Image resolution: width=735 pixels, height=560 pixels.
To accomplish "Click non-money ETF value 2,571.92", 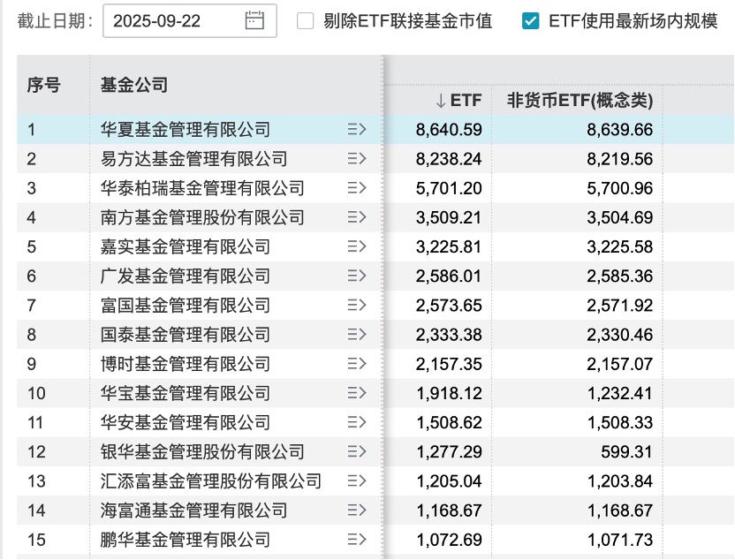I will click(x=619, y=306).
